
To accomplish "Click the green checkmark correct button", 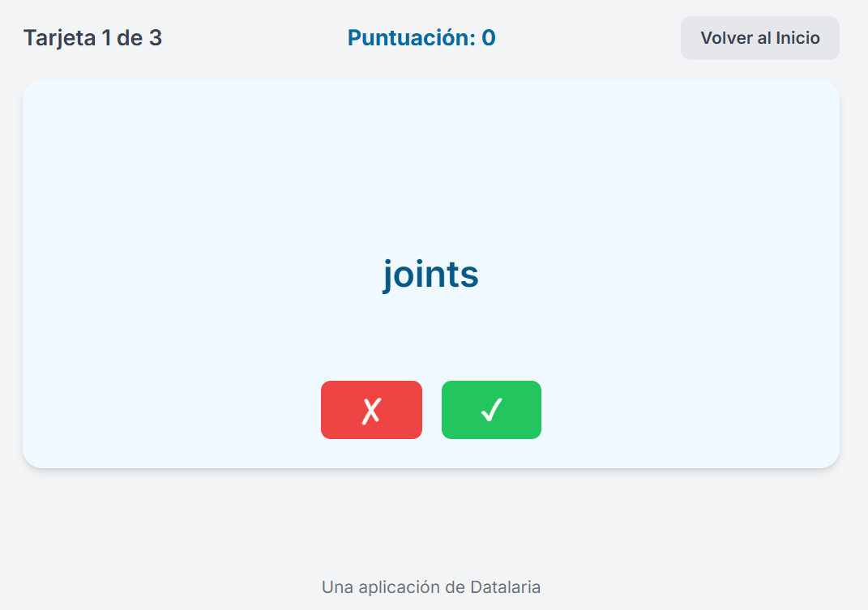I will click(491, 410).
